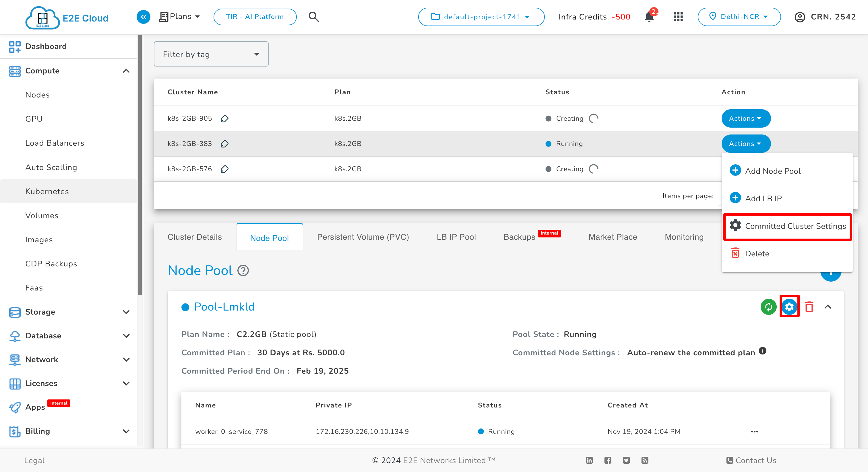This screenshot has height=472, width=868.
Task: Open Auto Scalling in sidebar
Action: (x=69, y=168)
